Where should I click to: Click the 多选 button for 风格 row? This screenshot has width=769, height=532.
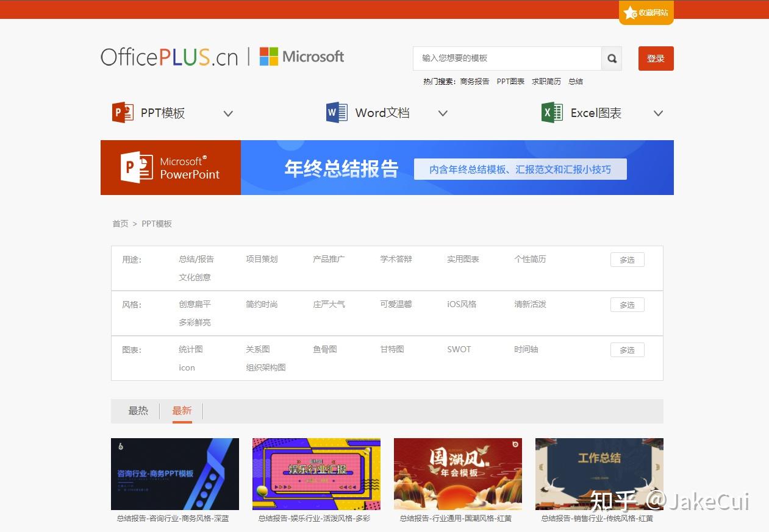tap(627, 304)
